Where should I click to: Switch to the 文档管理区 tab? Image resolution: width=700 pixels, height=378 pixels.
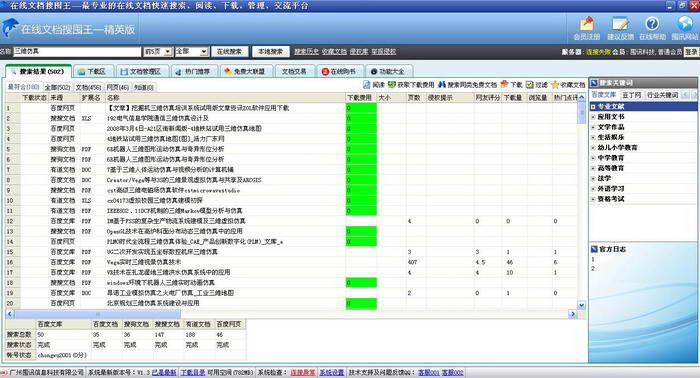[141, 71]
